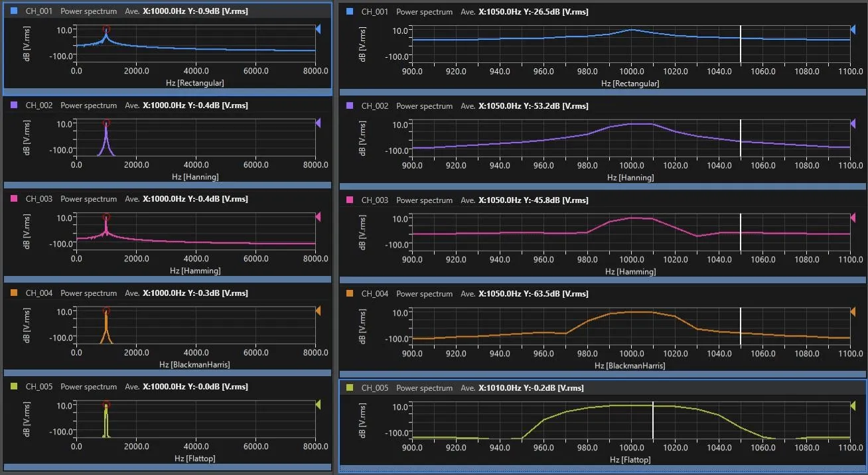
Task: Click the blue CH_001 square in the 900–1100 Hz graph
Action: [349, 12]
